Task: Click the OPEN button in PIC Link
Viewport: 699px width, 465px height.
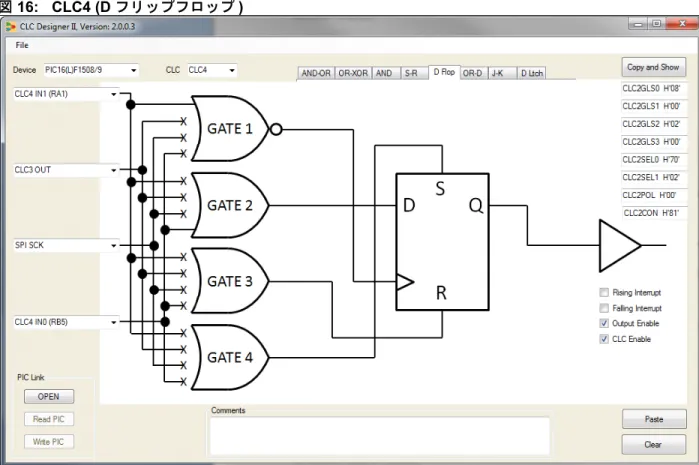Action: 49,396
